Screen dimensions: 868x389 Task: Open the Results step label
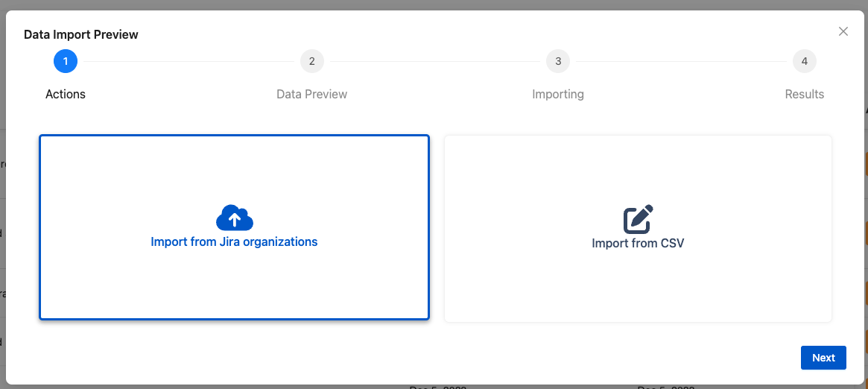point(805,94)
